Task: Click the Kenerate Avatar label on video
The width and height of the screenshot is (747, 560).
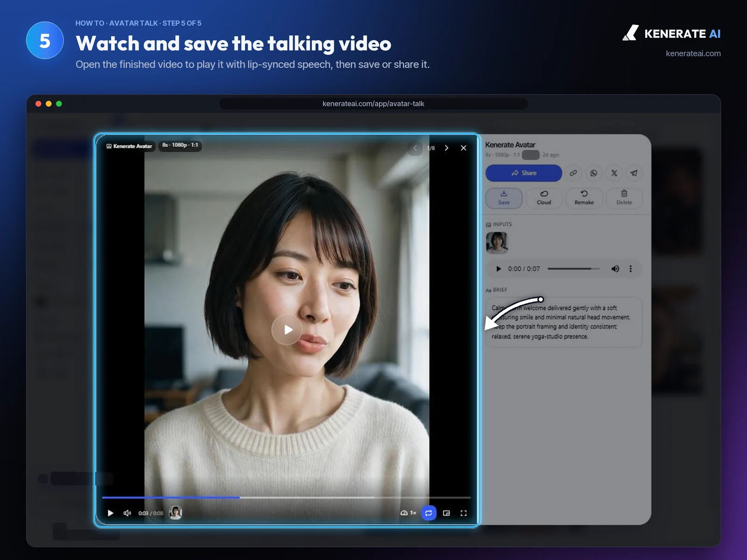Action: tap(129, 146)
